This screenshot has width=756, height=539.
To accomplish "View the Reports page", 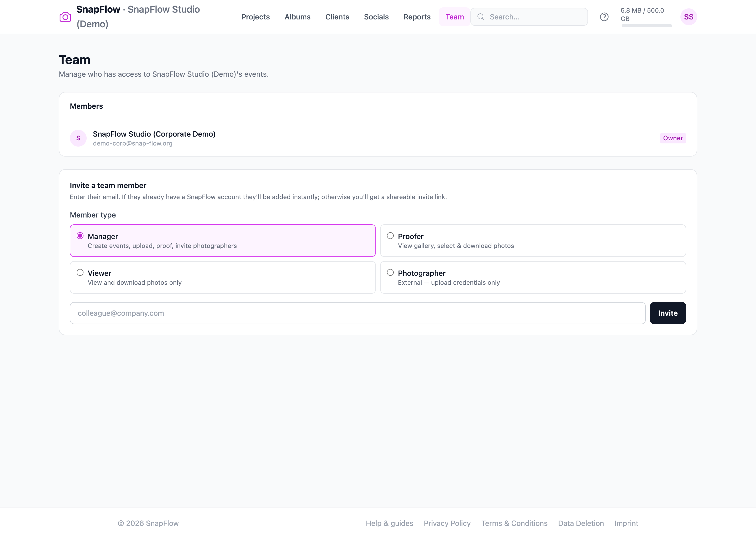I will pos(417,17).
